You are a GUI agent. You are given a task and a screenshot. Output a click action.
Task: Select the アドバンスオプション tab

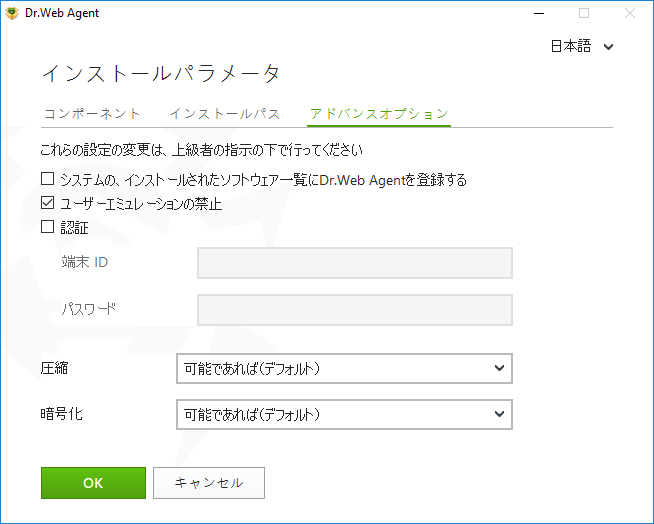tap(379, 113)
